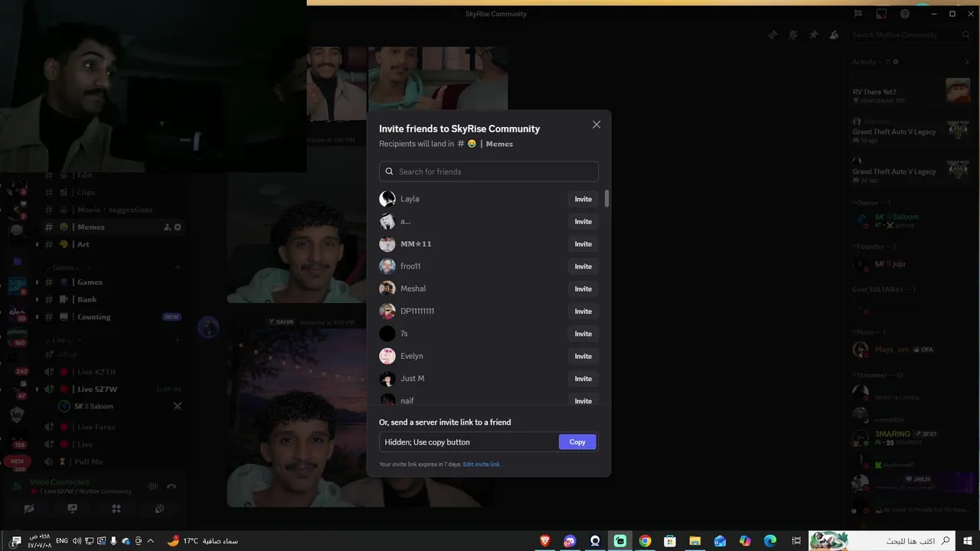This screenshot has height=551, width=980.
Task: Toggle notification mute bell in header
Action: click(793, 34)
